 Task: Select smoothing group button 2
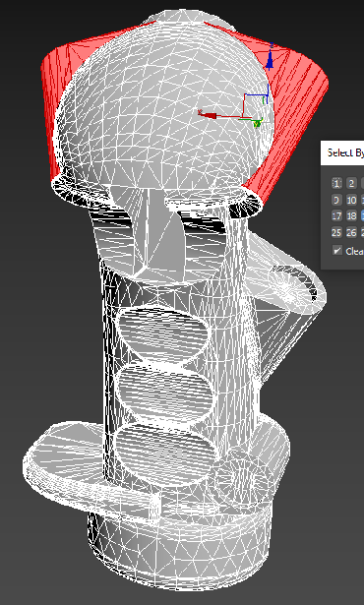click(x=351, y=183)
